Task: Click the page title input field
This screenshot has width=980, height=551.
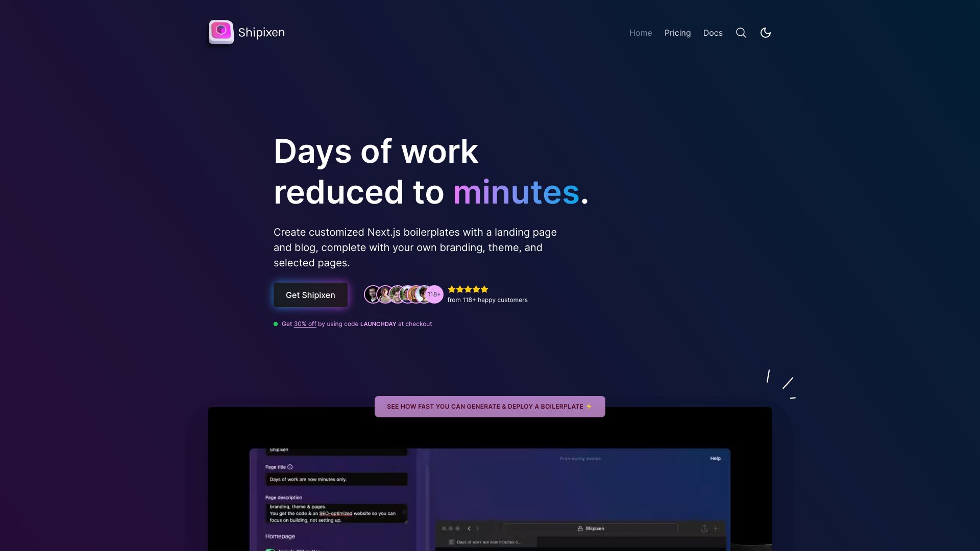Action: (x=335, y=479)
